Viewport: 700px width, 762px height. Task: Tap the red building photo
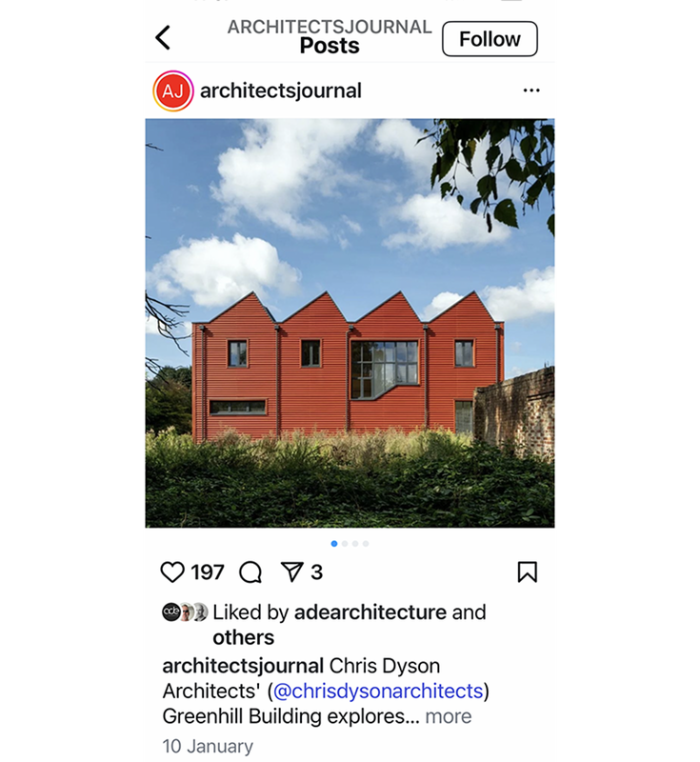coord(350,323)
